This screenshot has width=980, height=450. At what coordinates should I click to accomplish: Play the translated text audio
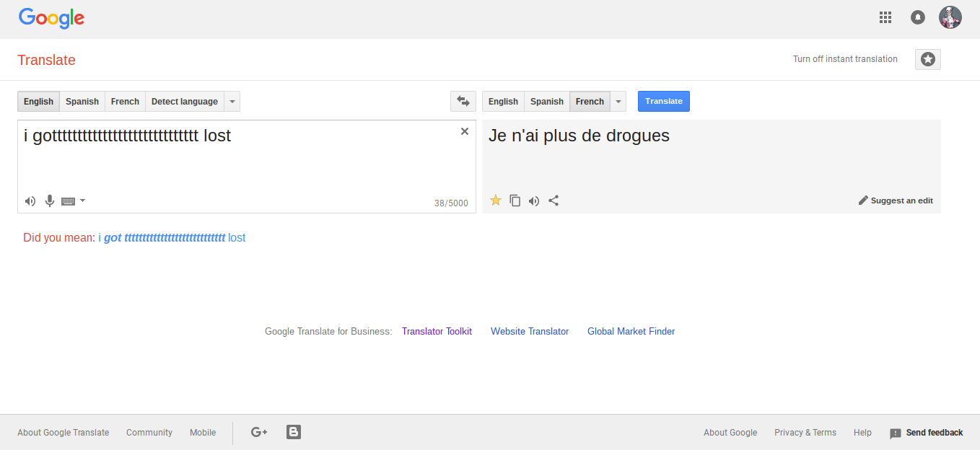point(534,200)
